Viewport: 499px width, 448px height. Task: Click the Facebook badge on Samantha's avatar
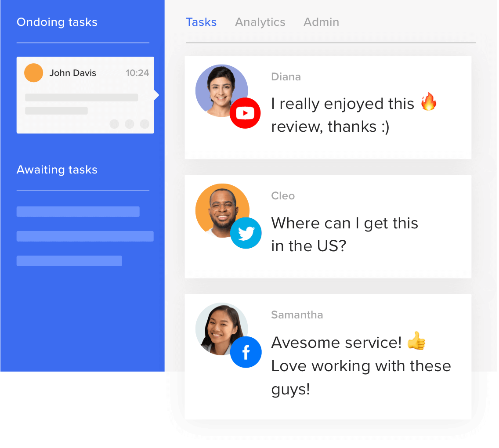pos(246,352)
